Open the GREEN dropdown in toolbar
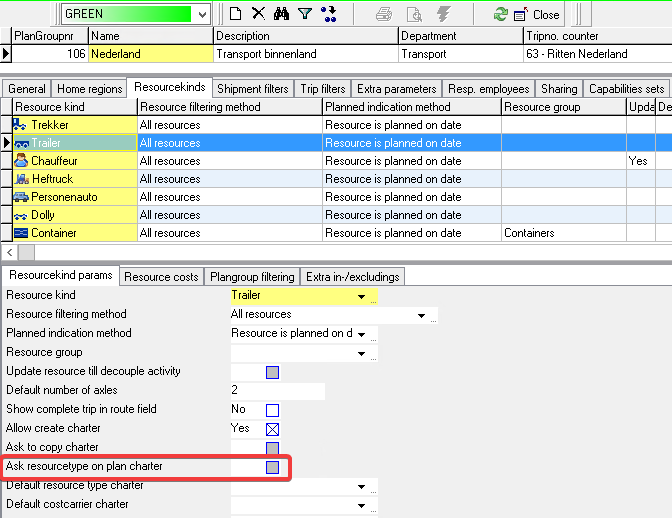Viewport: 672px width, 518px height. tap(202, 14)
